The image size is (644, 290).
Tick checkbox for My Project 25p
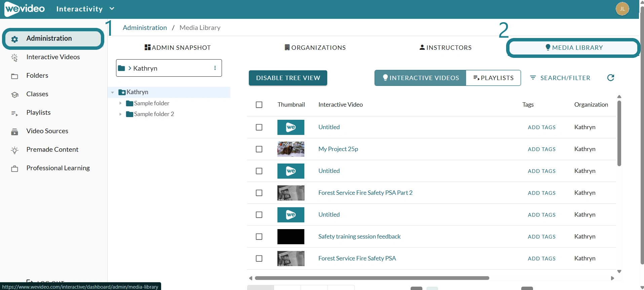pos(259,149)
